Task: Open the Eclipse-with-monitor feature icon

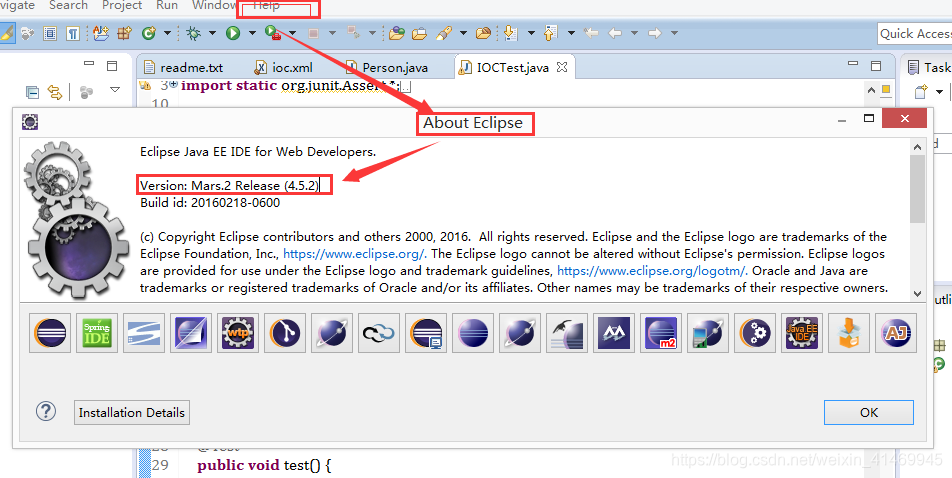Action: click(426, 333)
